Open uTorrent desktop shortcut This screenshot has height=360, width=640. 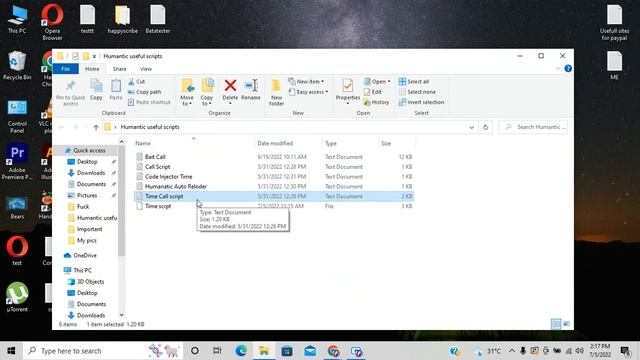(x=17, y=297)
